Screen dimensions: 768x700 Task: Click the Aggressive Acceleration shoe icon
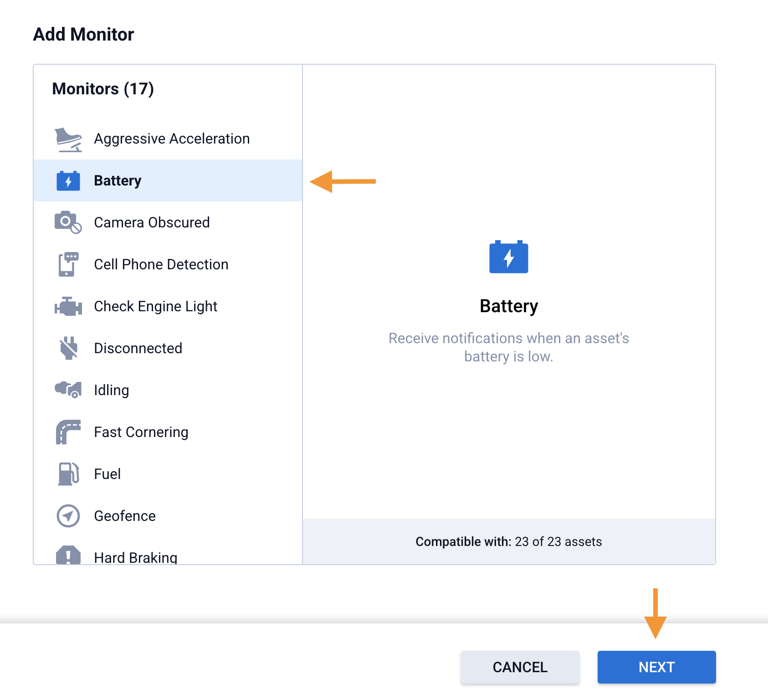[x=68, y=139]
